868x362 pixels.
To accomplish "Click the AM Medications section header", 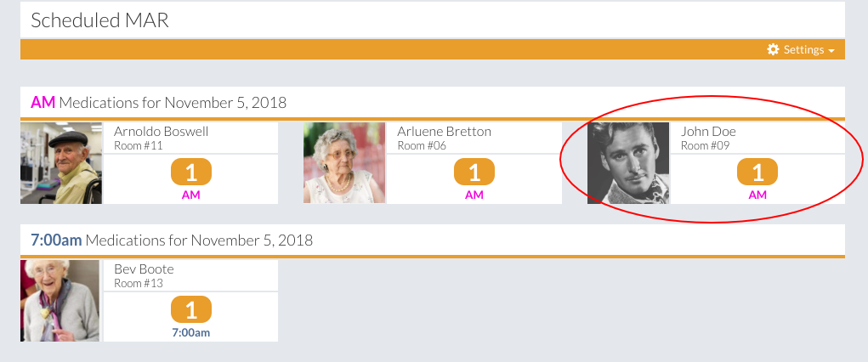I will (x=159, y=103).
